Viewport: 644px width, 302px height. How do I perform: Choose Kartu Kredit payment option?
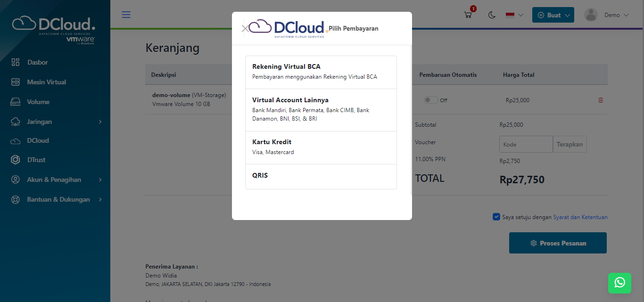click(321, 147)
